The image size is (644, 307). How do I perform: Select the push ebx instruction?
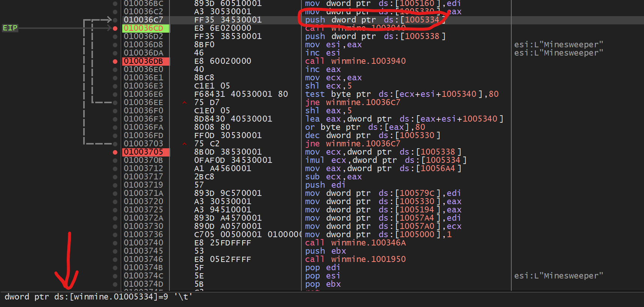(x=325, y=251)
